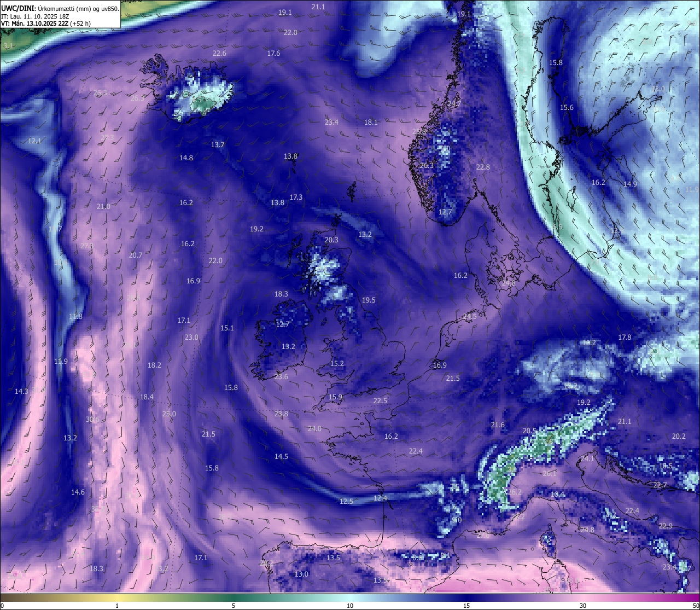Viewport: 700px width, 610px height.
Task: Click the map value 24.8
Action: [x=587, y=530]
